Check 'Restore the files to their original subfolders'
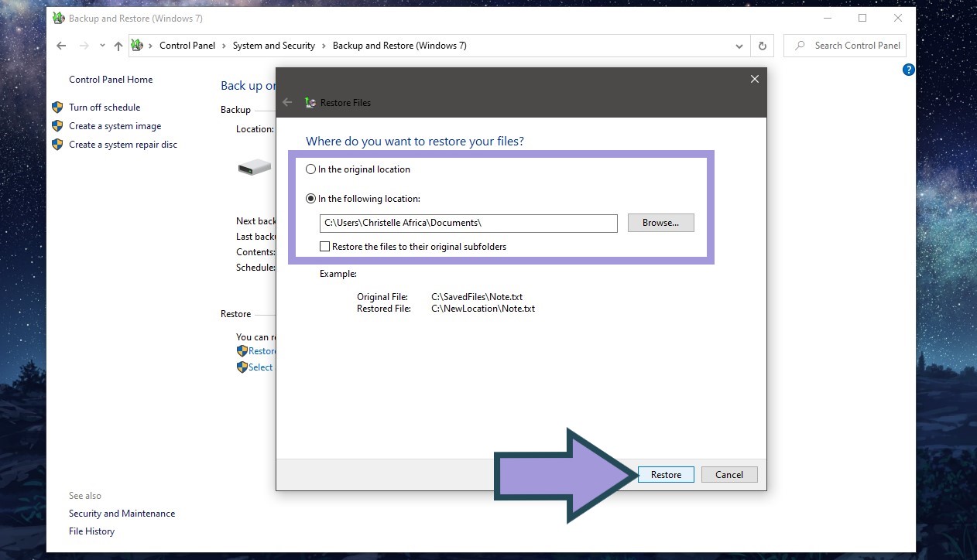This screenshot has width=977, height=560. (x=325, y=247)
